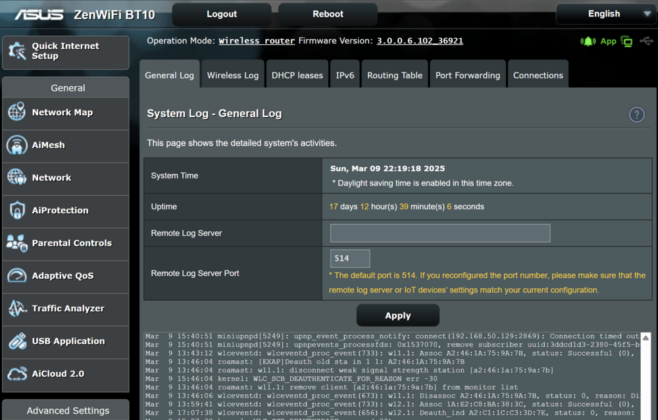Open AiMesh via its icon
The height and width of the screenshot is (420, 658).
click(17, 145)
